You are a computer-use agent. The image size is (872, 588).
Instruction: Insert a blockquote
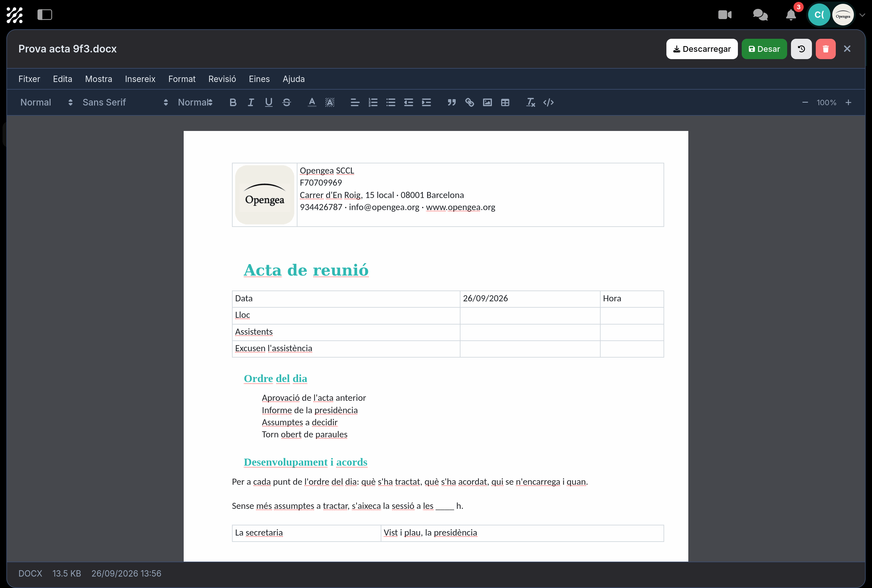coord(452,102)
